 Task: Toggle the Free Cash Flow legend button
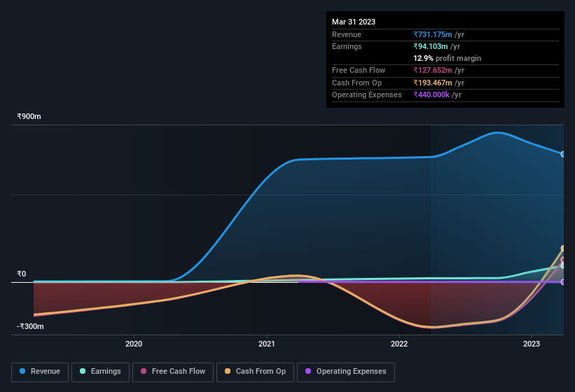pos(173,372)
